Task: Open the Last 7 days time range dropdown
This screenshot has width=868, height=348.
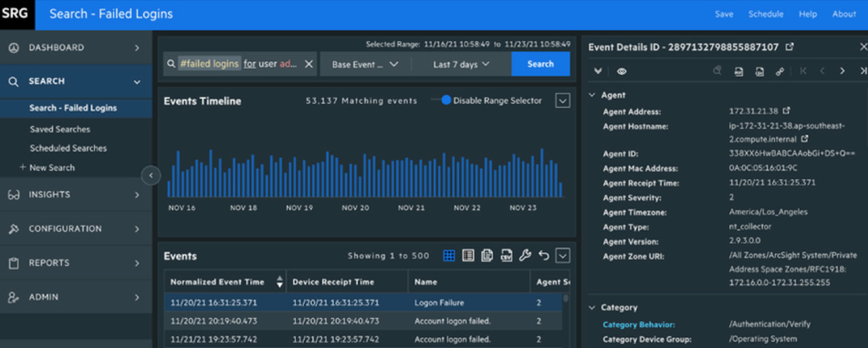Action: (461, 64)
